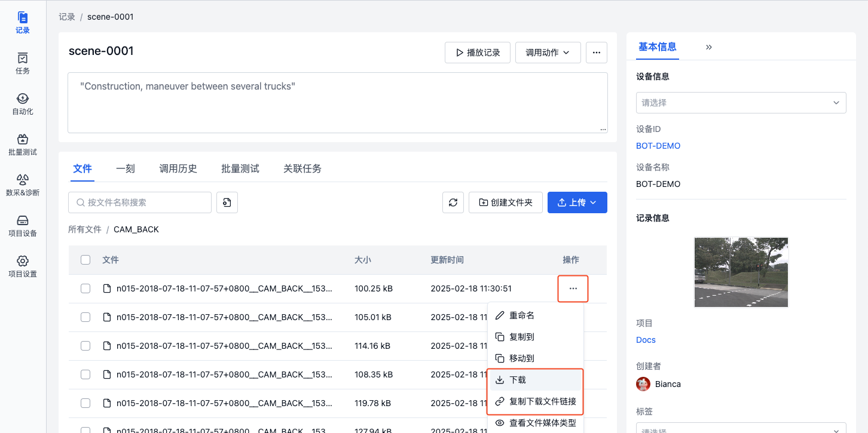This screenshot has height=433, width=868.
Task: Click the refresh file list icon
Action: click(453, 202)
